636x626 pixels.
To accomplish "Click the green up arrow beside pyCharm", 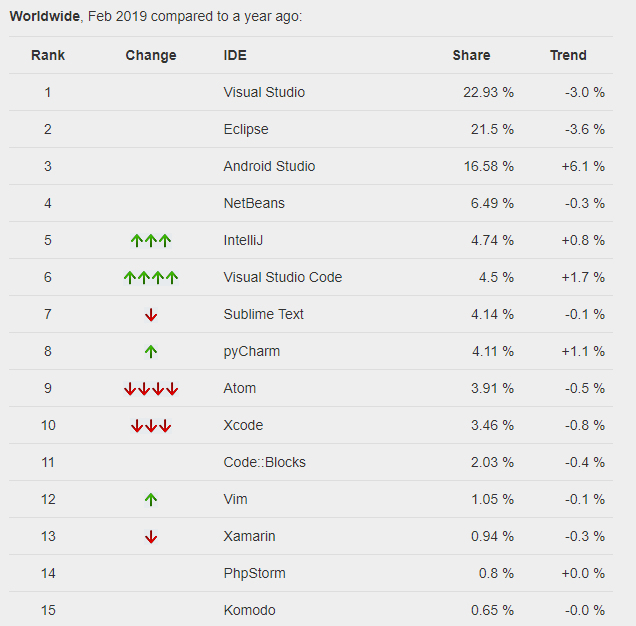I will (151, 351).
